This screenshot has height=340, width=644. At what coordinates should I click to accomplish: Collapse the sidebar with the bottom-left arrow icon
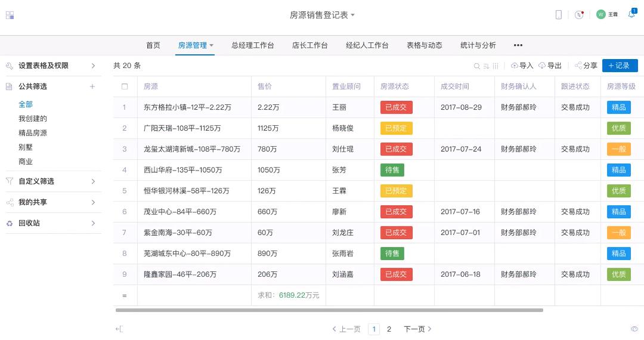click(119, 329)
